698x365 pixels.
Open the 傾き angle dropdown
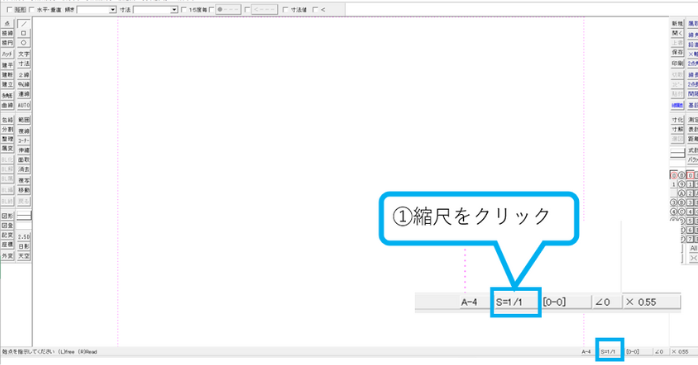pos(112,9)
